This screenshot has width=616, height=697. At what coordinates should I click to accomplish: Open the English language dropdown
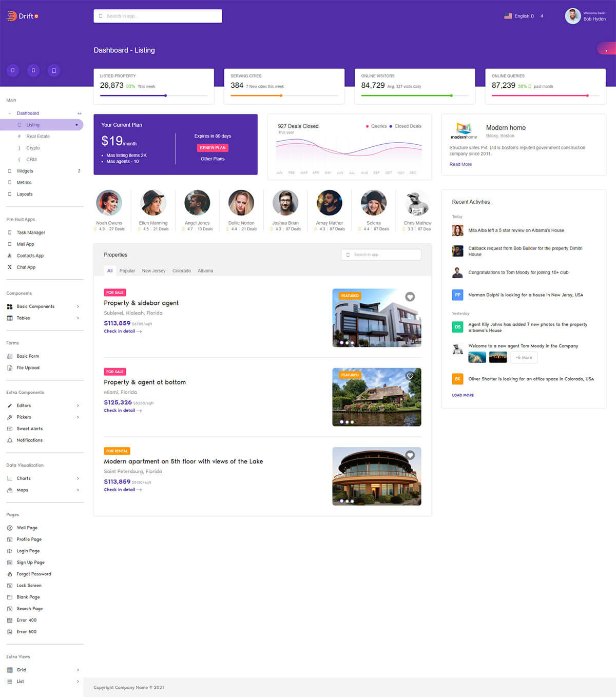coord(519,16)
